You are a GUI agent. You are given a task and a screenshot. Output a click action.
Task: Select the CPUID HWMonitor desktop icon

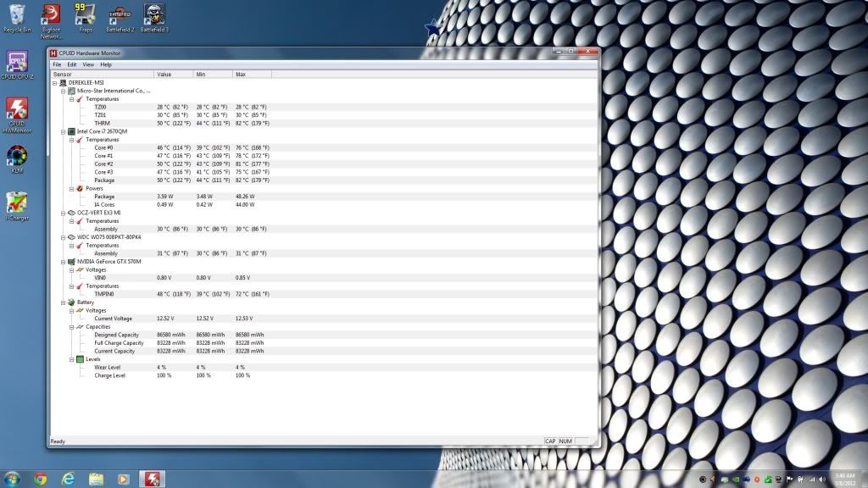17,115
